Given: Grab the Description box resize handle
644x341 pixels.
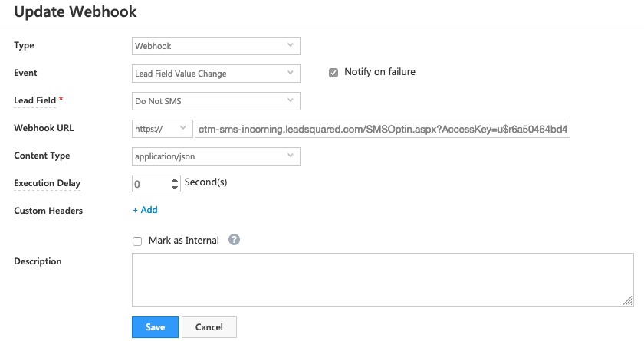Looking at the screenshot, I should click(x=628, y=301).
